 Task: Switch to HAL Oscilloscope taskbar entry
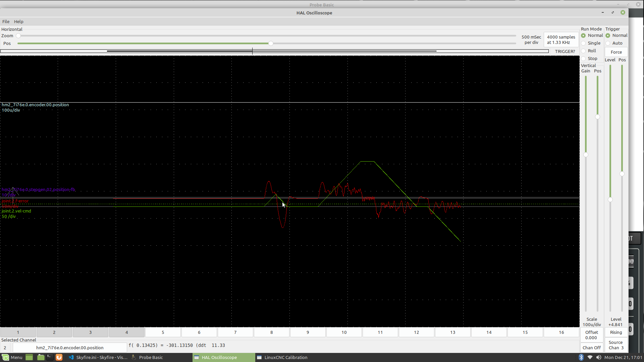[x=223, y=357]
